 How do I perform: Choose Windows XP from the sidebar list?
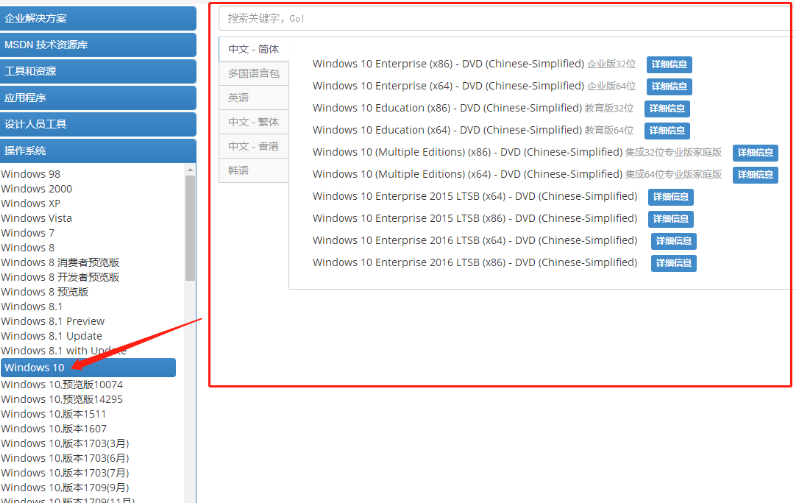coord(30,203)
